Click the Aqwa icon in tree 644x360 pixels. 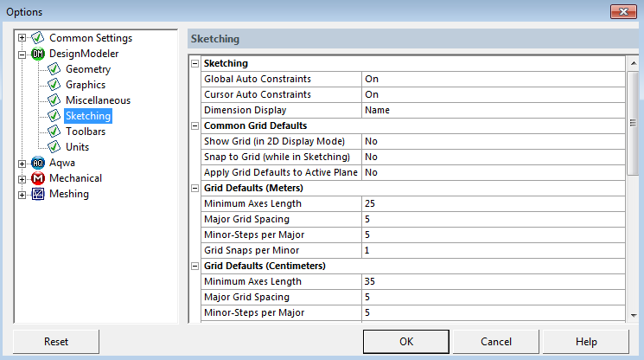click(38, 163)
